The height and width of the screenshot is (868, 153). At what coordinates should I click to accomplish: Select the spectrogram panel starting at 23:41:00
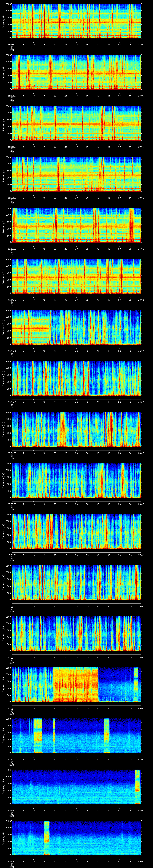(76, 787)
